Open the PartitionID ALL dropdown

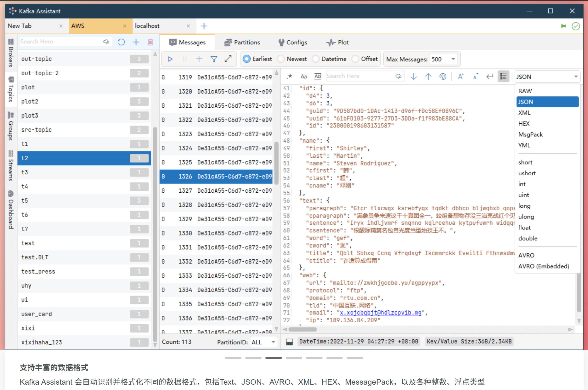tap(264, 342)
